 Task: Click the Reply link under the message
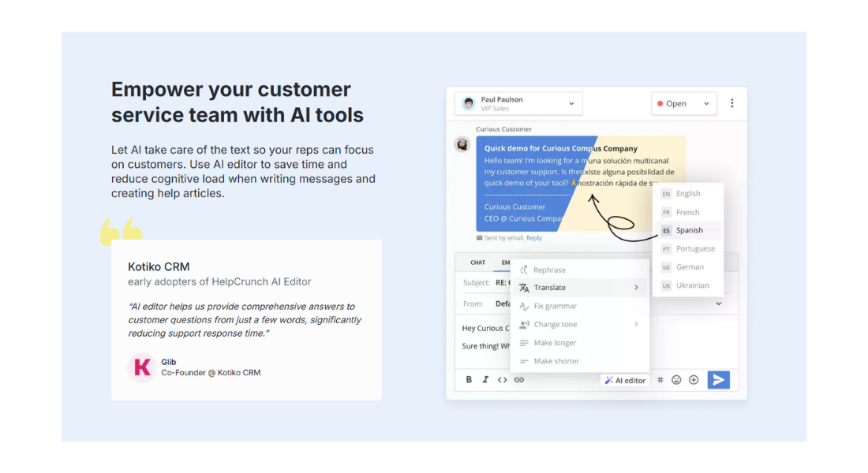(x=533, y=237)
